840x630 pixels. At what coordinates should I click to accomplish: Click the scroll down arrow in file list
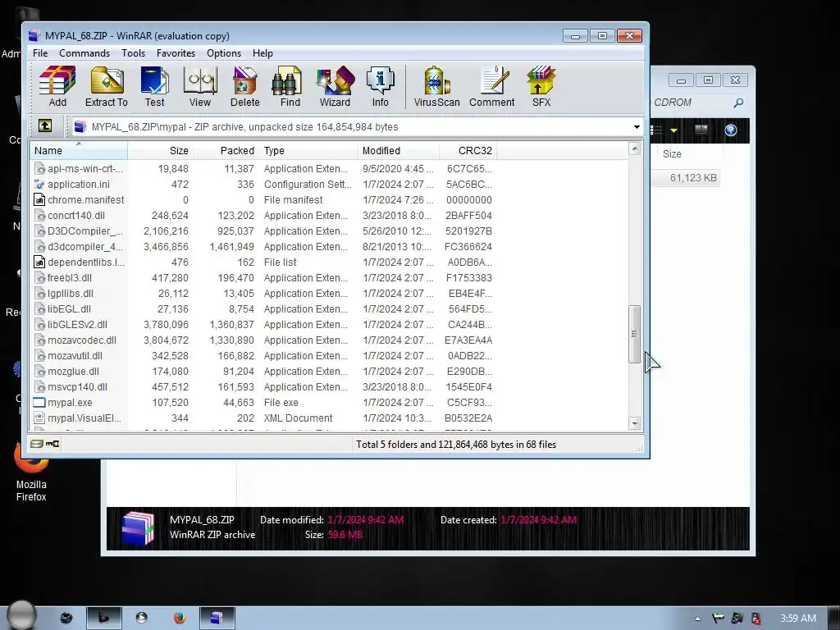pyautogui.click(x=635, y=423)
